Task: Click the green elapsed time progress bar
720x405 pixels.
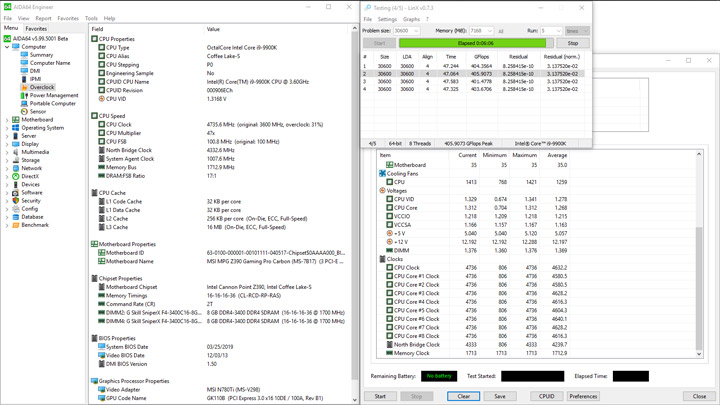Action: click(x=474, y=44)
